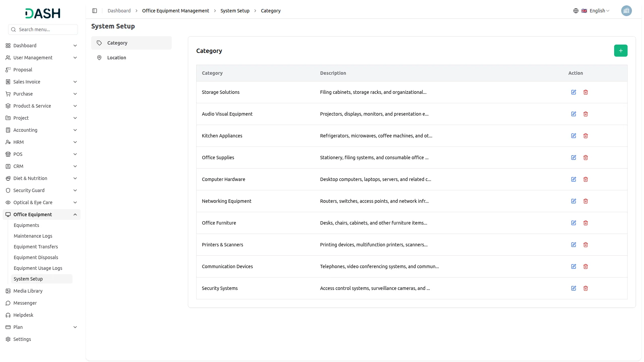Toggle the sidebar collapse icon
Image resolution: width=644 pixels, height=362 pixels.
click(95, 11)
